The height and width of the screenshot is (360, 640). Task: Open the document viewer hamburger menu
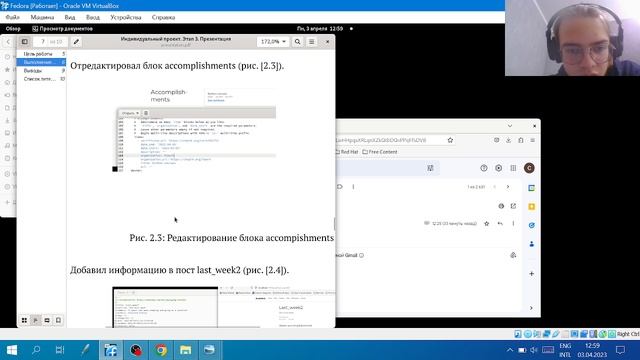point(311,42)
